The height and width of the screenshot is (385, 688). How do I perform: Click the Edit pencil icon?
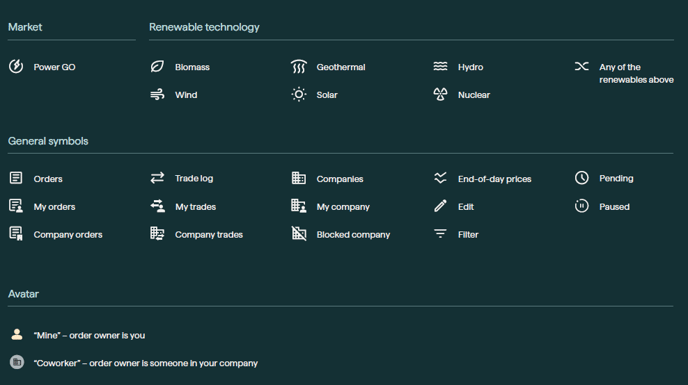[x=440, y=206]
